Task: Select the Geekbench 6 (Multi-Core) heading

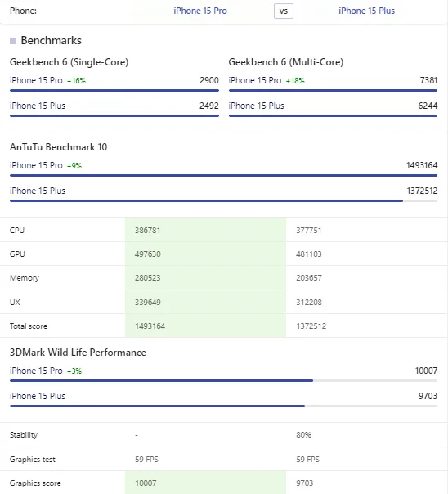Action: click(x=286, y=62)
